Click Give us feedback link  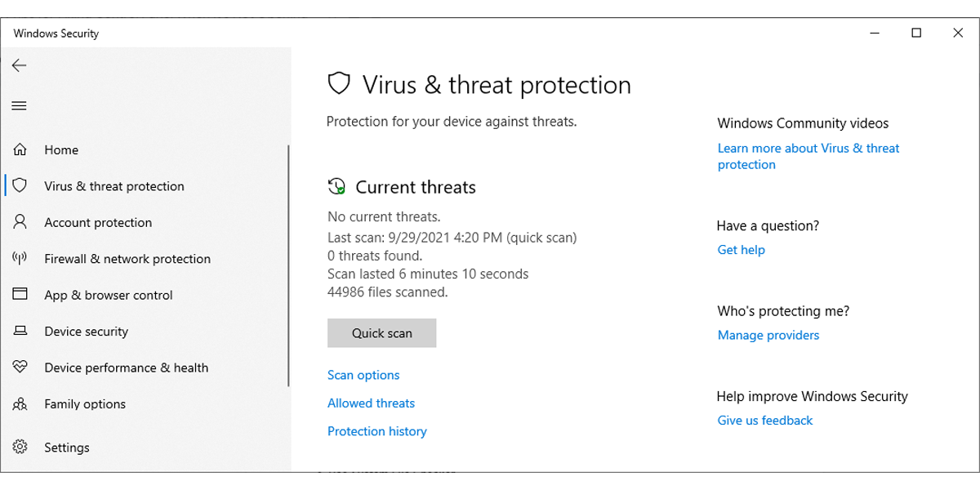pyautogui.click(x=764, y=421)
